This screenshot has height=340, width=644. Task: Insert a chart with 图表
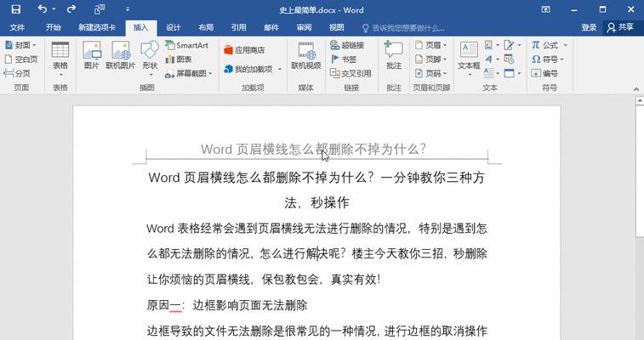pos(179,59)
